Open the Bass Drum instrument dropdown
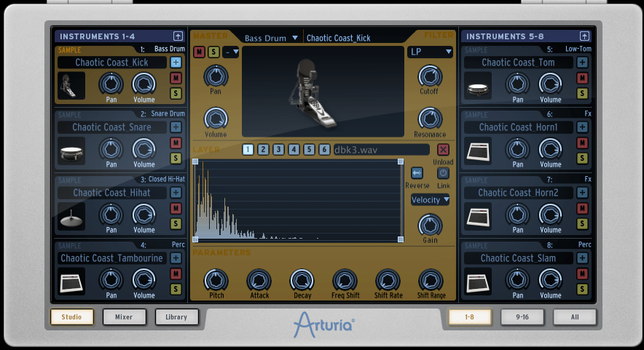Viewport: 644px width, 350px height. coord(271,38)
